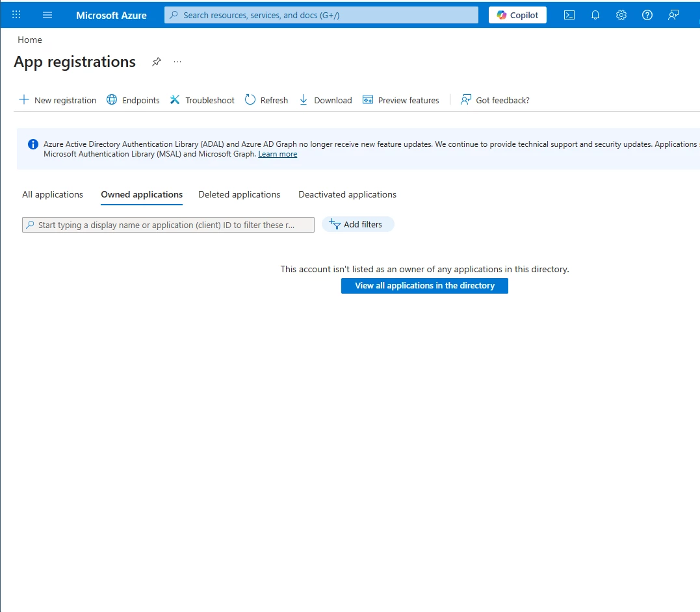
Task: Open portal settings gear
Action: (x=621, y=15)
